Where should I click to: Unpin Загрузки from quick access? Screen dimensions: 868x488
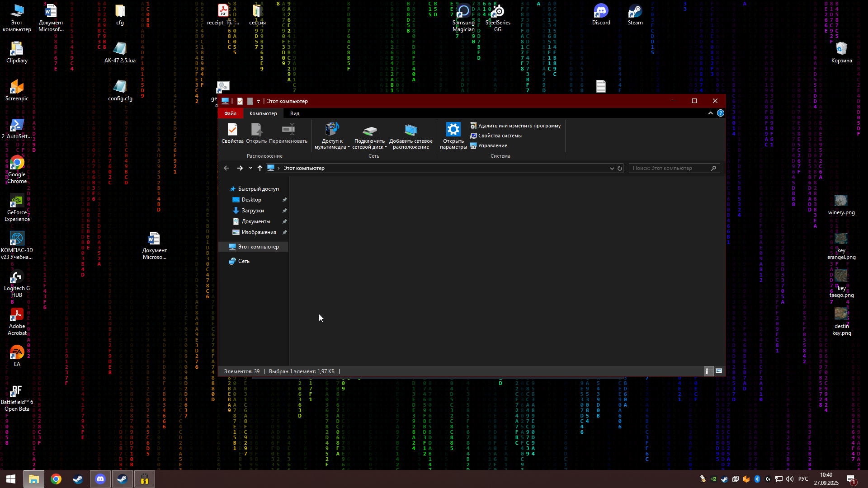tap(285, 211)
